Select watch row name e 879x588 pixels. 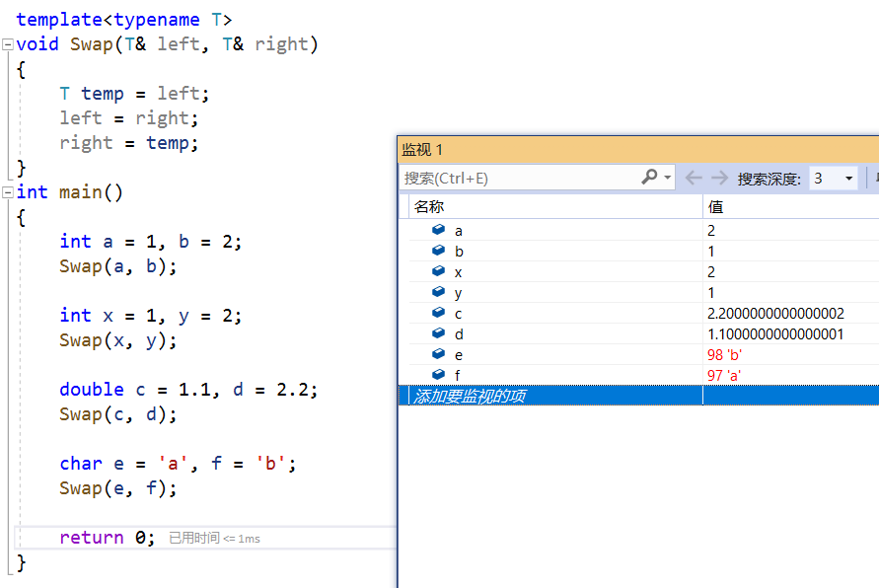coord(459,355)
